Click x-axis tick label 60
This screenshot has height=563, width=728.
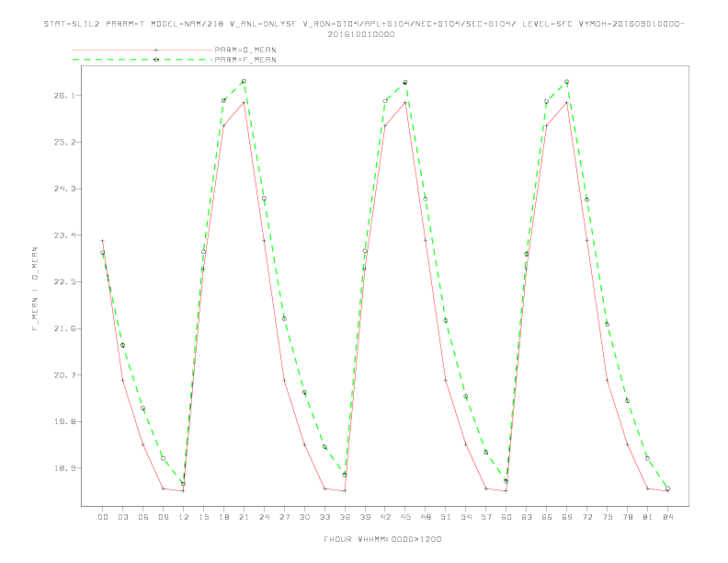(x=506, y=517)
